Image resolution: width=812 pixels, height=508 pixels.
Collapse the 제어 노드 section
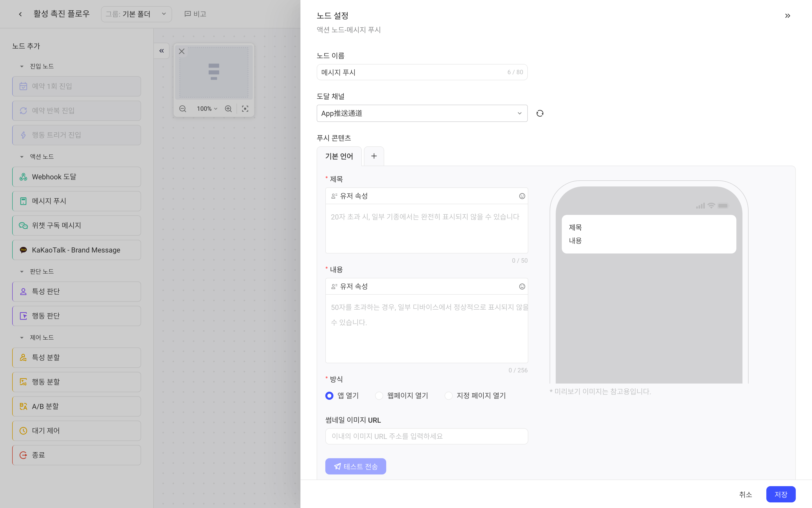coord(22,337)
